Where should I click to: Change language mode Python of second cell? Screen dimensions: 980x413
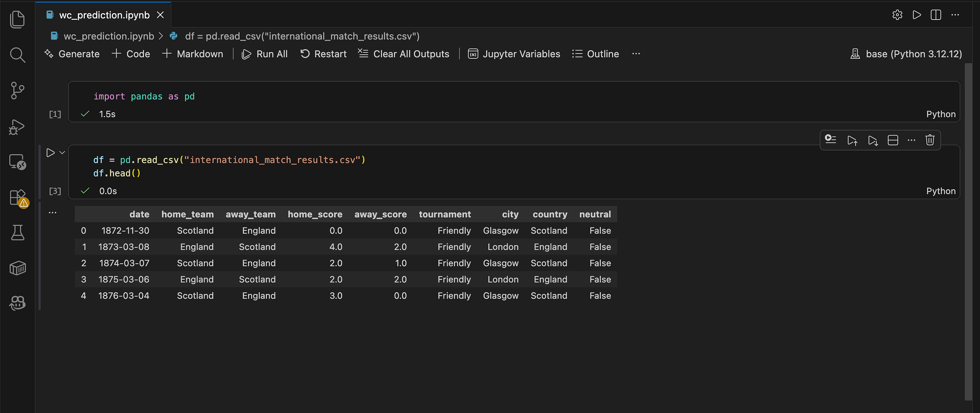[941, 191]
